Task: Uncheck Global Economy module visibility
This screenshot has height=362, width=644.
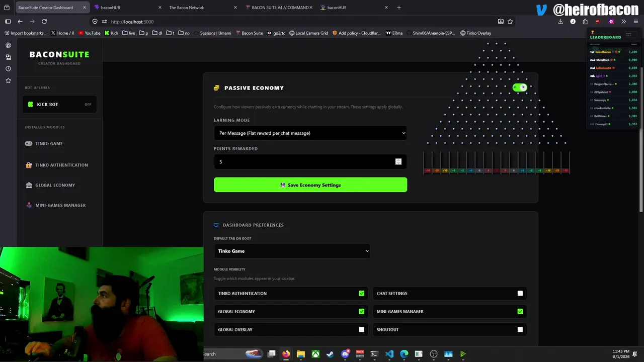Action: tap(361, 311)
